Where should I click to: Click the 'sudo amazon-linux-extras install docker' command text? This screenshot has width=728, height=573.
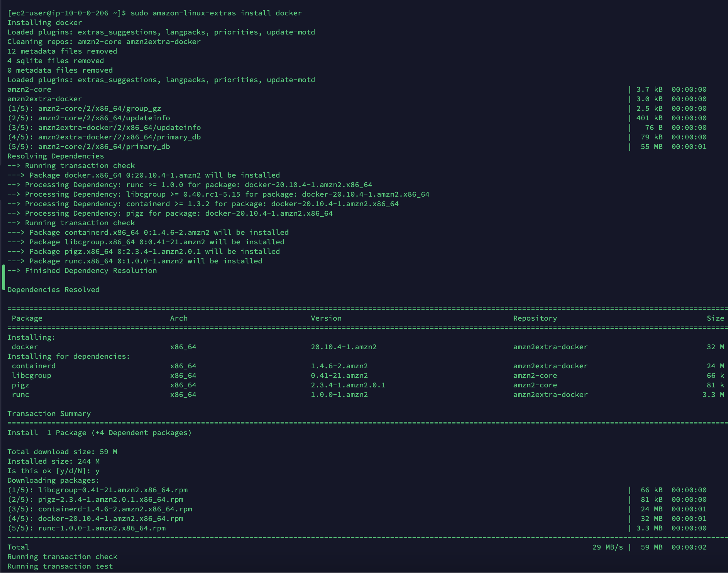coord(216,13)
